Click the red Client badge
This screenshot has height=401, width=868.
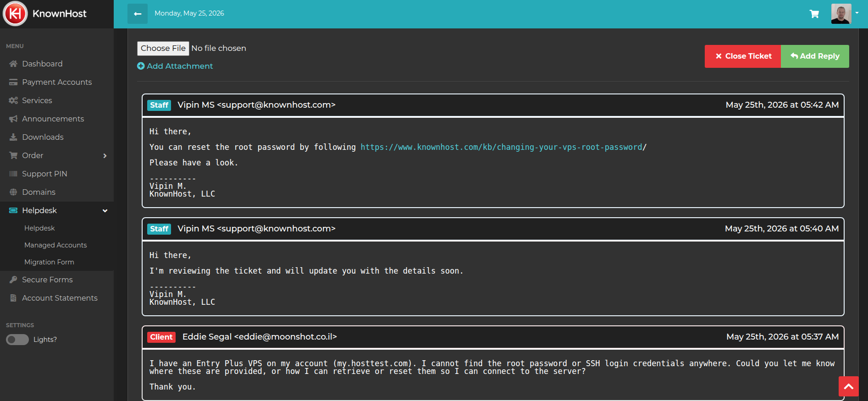coord(161,337)
